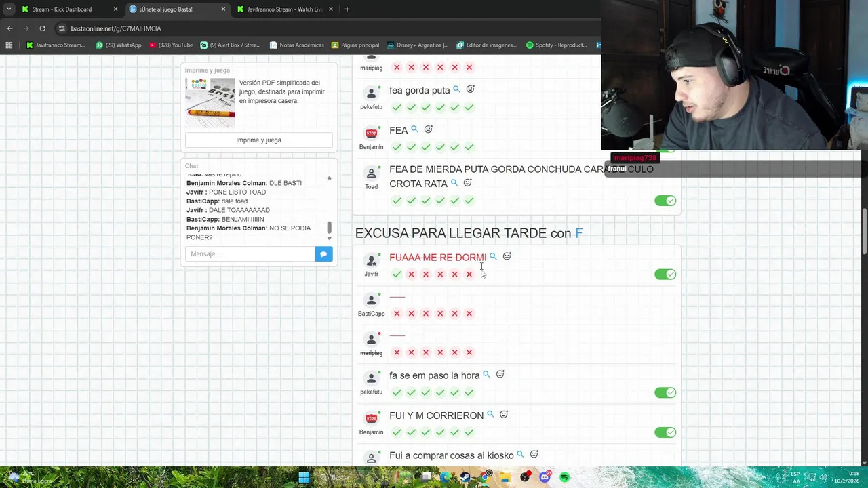
Task: Search the answer 'fea gorda puta' magnifier icon
Action: pyautogui.click(x=456, y=89)
